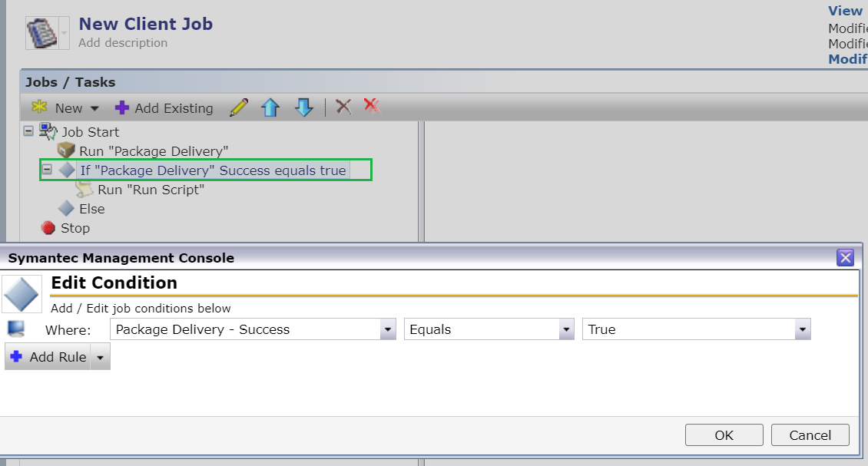Click Add description text
This screenshot has height=466, width=868.
[x=123, y=43]
